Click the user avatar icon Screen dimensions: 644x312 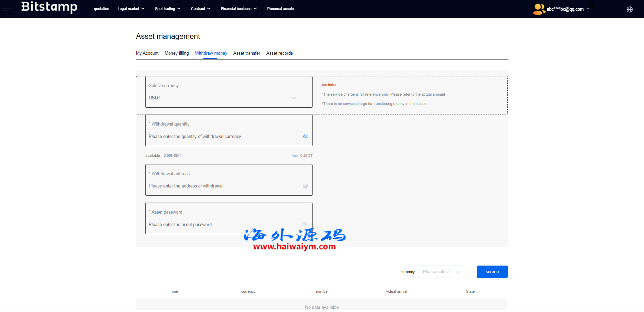tap(539, 9)
